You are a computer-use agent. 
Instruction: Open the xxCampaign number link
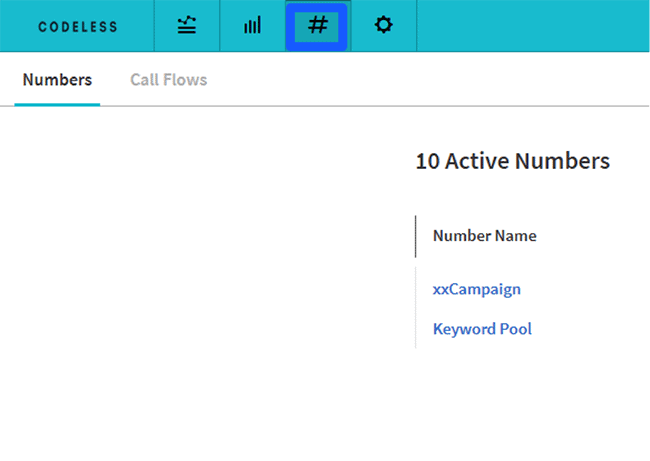click(x=477, y=289)
